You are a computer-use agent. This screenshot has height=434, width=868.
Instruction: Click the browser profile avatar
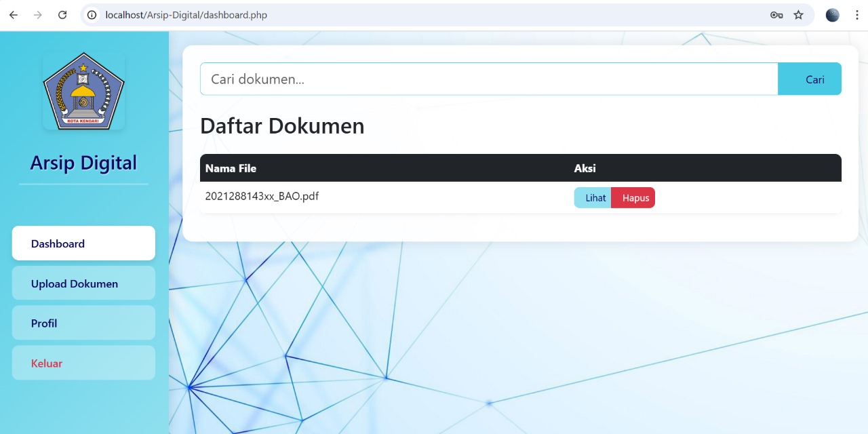[831, 14]
